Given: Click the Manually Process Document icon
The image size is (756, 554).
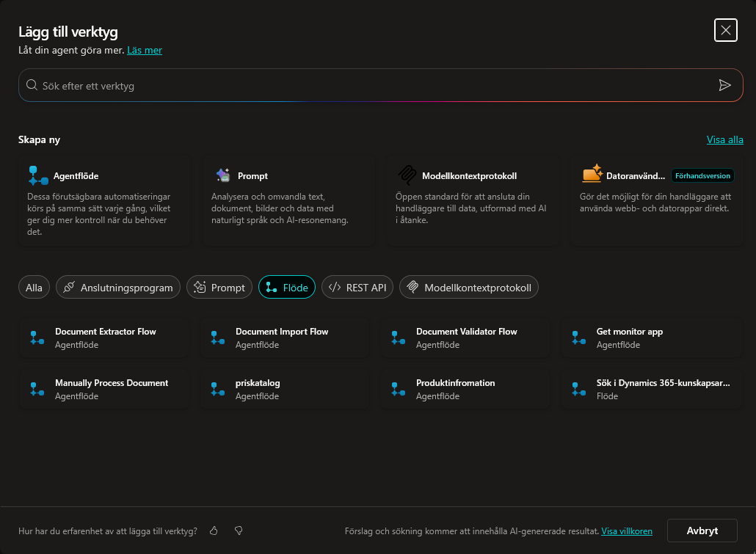Looking at the screenshot, I should [x=37, y=389].
